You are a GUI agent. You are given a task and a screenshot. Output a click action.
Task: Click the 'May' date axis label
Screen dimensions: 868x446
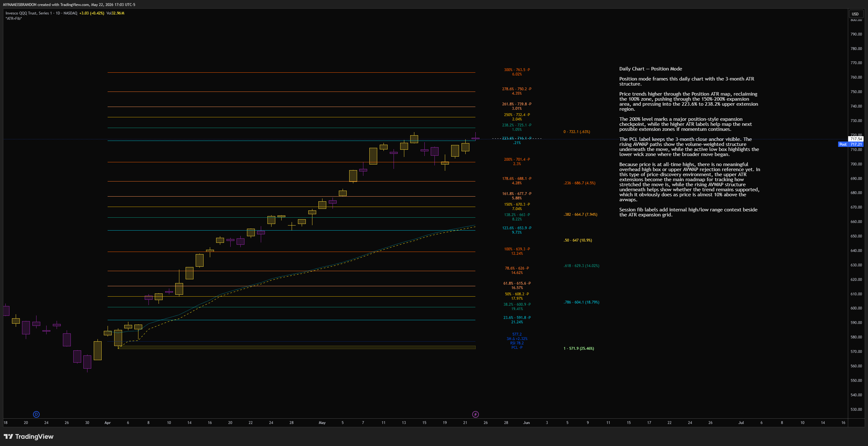(322, 422)
